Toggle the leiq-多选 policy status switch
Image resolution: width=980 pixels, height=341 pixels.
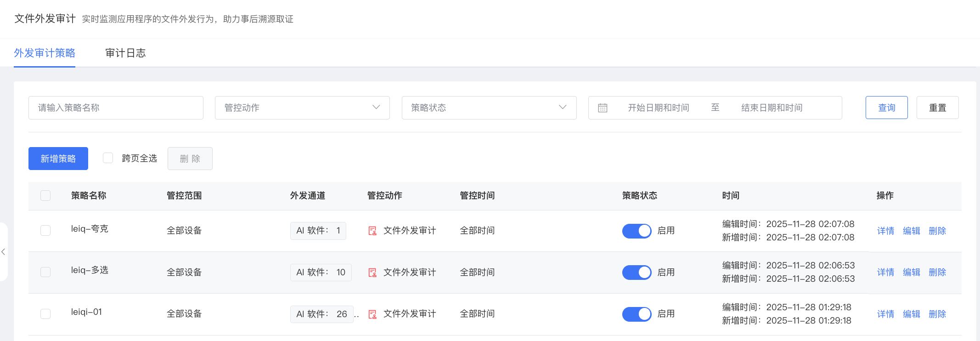coord(636,273)
